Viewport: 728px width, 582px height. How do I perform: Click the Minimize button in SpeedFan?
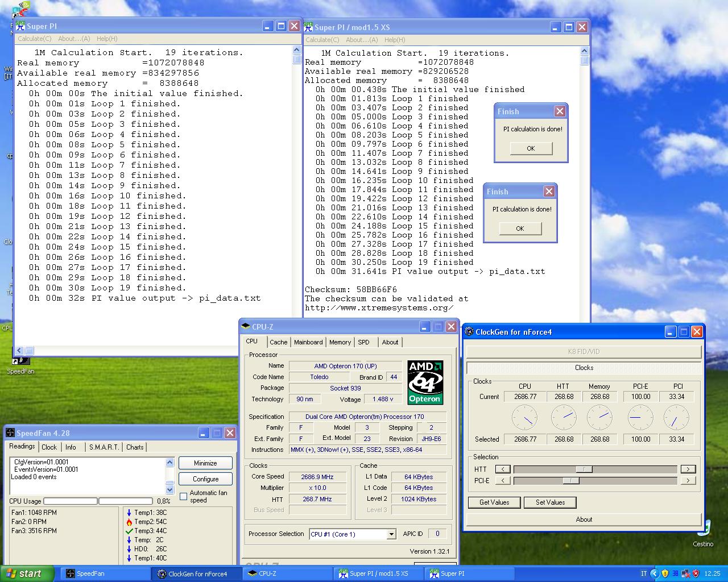click(x=205, y=463)
